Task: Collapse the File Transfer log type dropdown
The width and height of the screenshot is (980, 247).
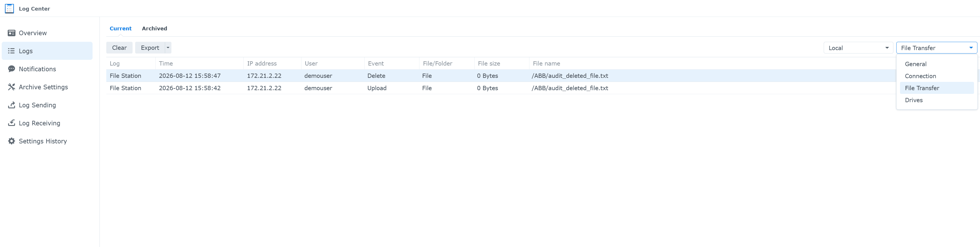Action: click(937, 48)
